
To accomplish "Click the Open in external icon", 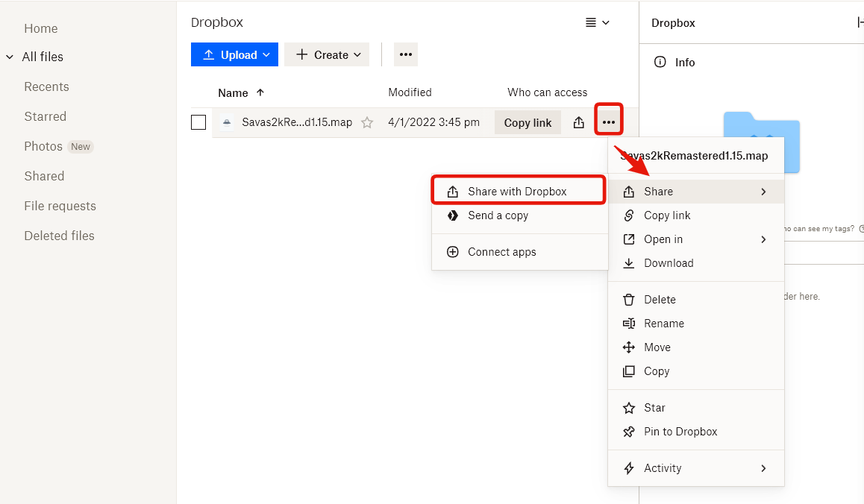I will (629, 239).
